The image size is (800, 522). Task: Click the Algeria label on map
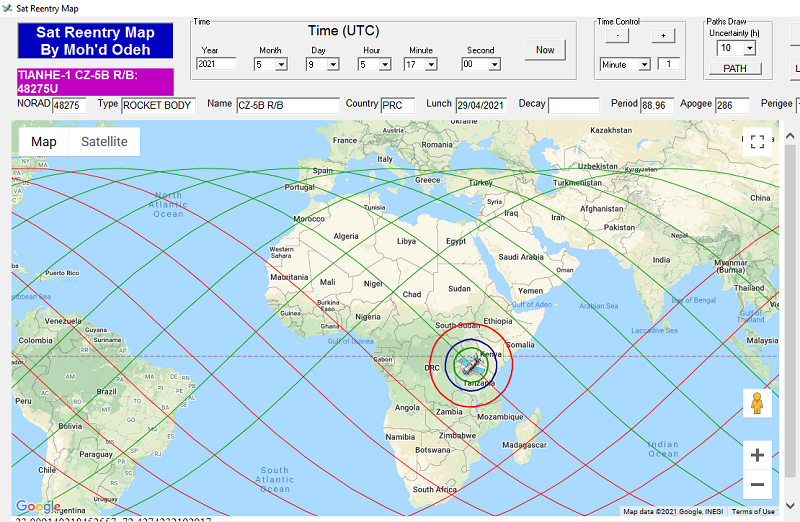click(x=346, y=236)
